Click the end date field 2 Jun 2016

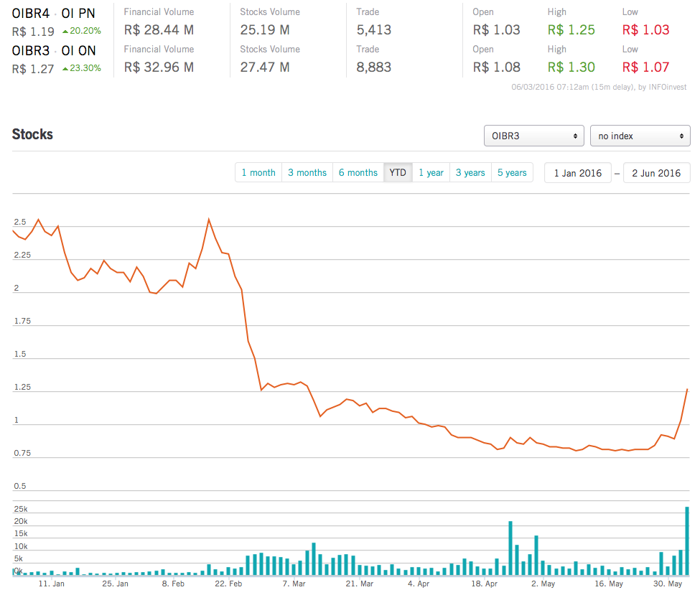(x=656, y=173)
